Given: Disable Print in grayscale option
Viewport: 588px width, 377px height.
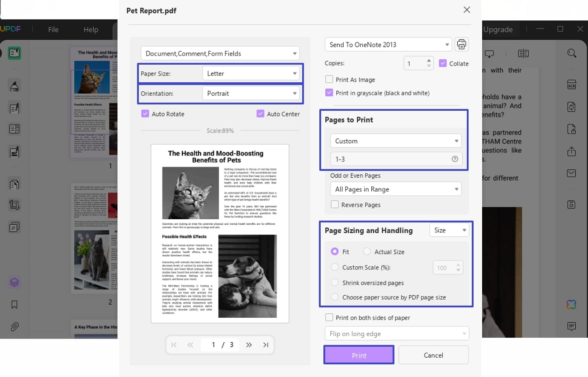Looking at the screenshot, I should click(329, 93).
